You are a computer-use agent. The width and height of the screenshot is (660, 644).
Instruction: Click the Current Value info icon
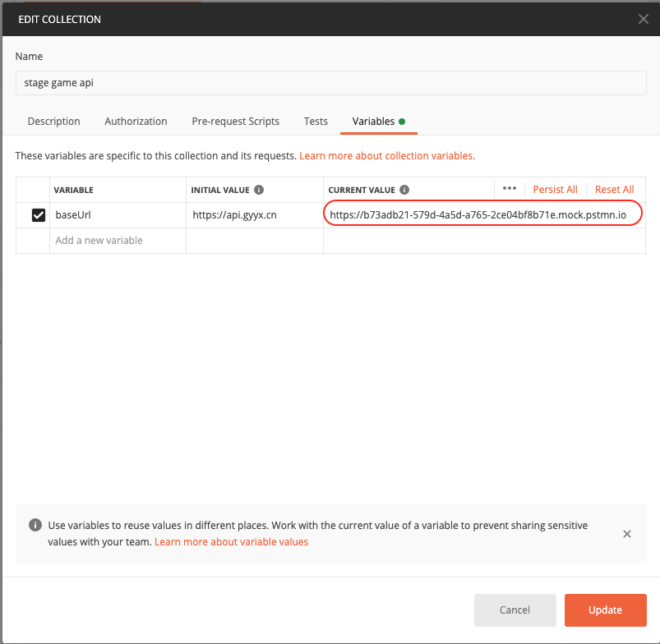pos(404,190)
